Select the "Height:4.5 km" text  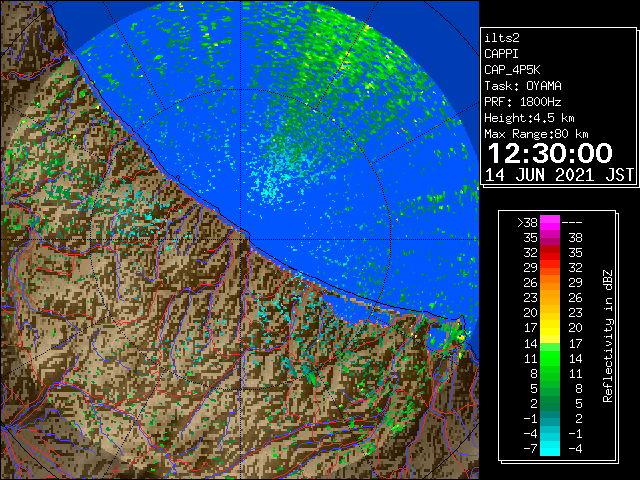point(529,118)
